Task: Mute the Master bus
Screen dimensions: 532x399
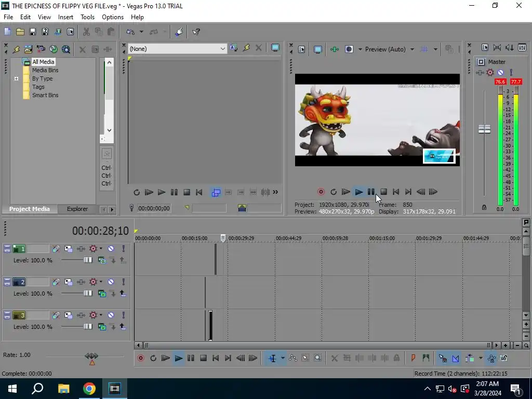Action: pyautogui.click(x=500, y=72)
